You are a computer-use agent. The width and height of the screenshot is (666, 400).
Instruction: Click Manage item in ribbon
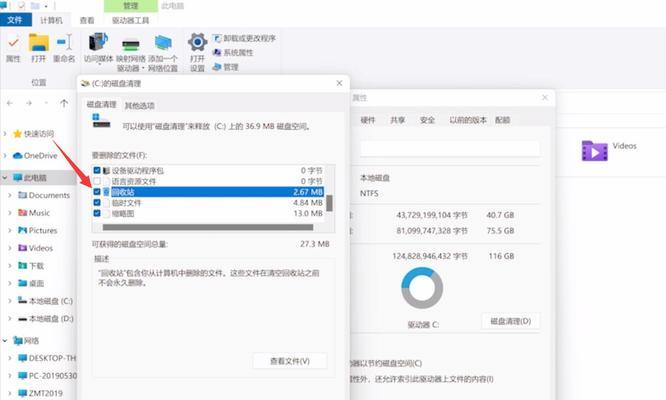pyautogui.click(x=226, y=67)
